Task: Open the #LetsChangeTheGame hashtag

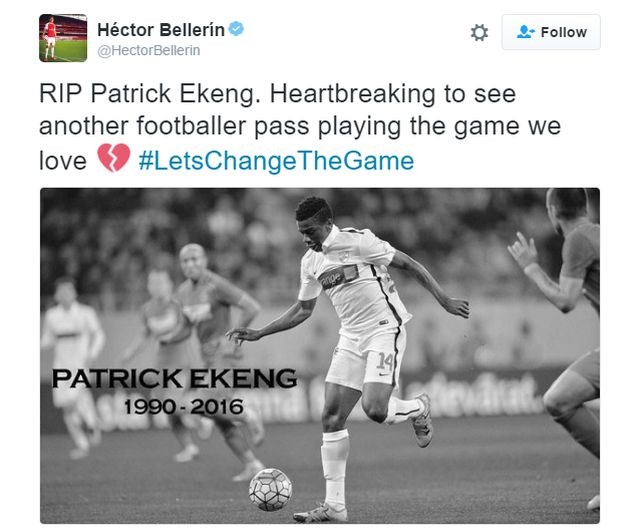Action: coord(276,160)
